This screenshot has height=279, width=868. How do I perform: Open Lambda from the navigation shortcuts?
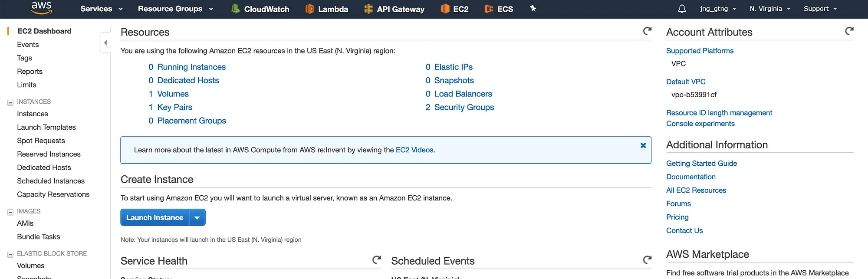pos(327,9)
